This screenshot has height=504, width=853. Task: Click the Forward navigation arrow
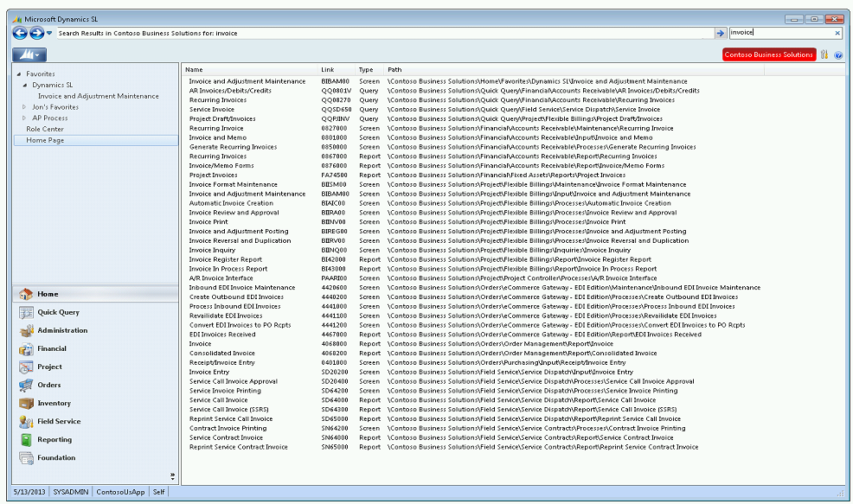click(36, 33)
